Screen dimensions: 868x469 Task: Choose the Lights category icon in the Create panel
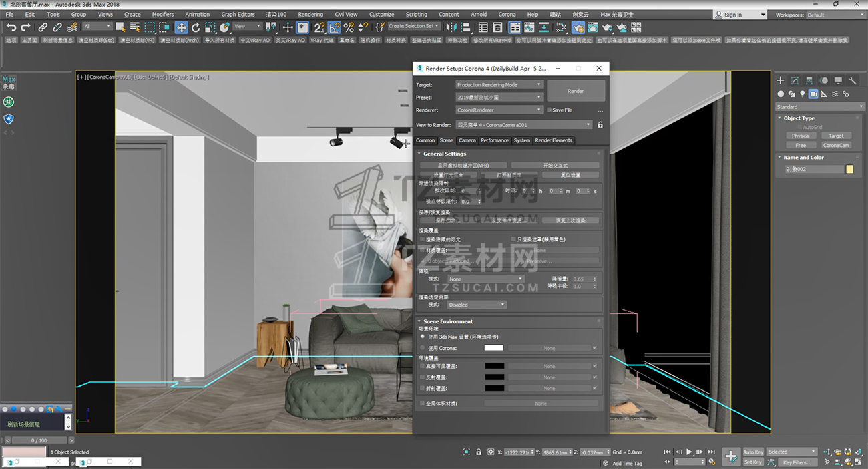(x=802, y=94)
